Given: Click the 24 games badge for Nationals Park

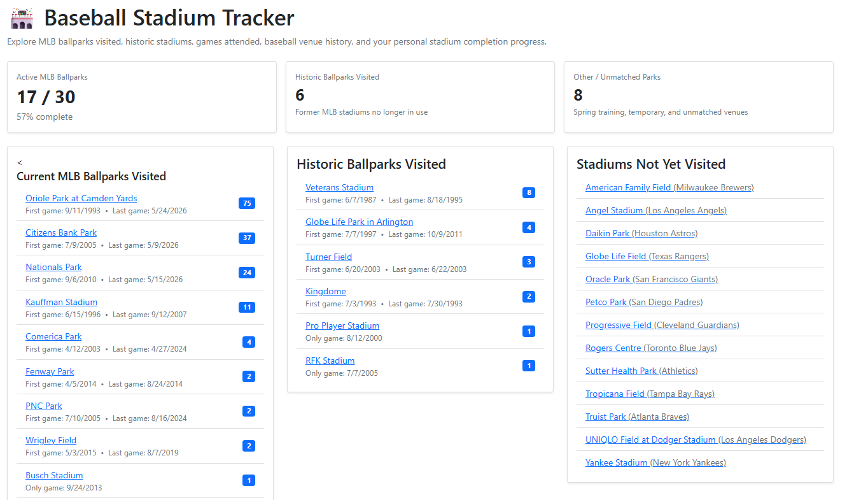Looking at the screenshot, I should click(x=247, y=273).
